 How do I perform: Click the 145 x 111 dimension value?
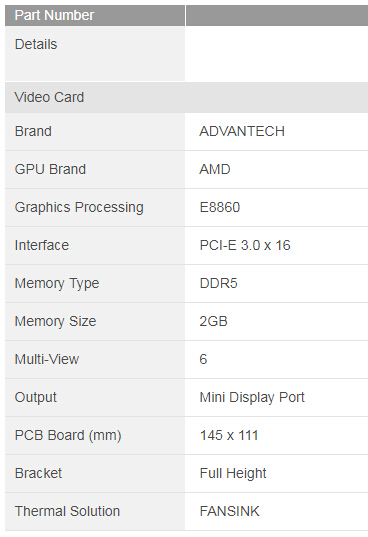[x=229, y=436]
